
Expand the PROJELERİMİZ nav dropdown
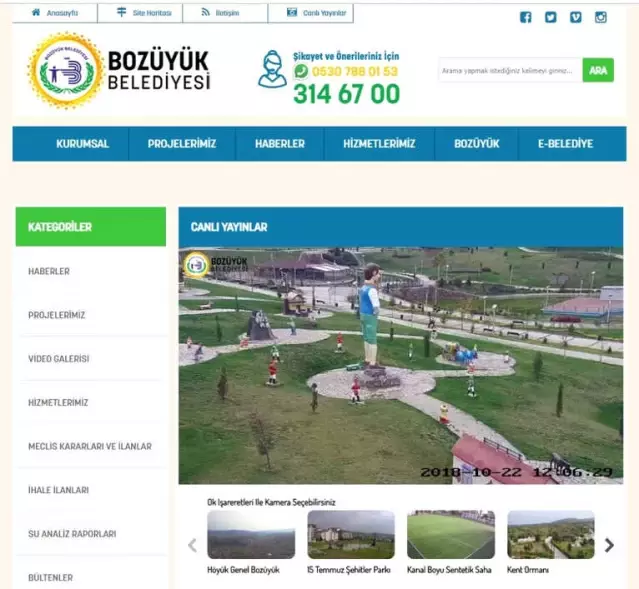[x=182, y=144]
